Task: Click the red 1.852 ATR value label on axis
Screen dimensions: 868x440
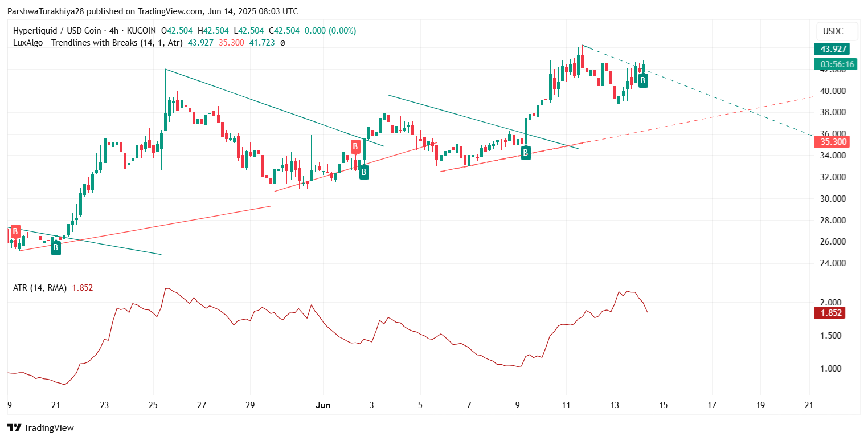Action: tap(829, 312)
